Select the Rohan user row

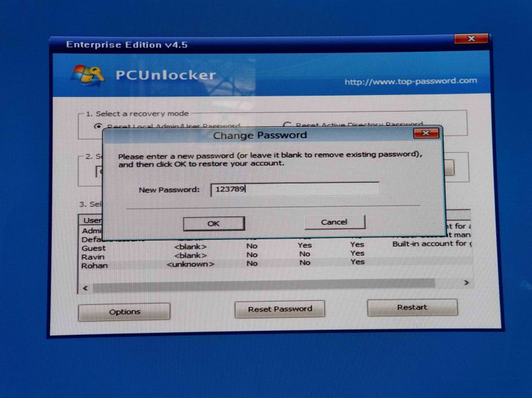tap(275, 263)
